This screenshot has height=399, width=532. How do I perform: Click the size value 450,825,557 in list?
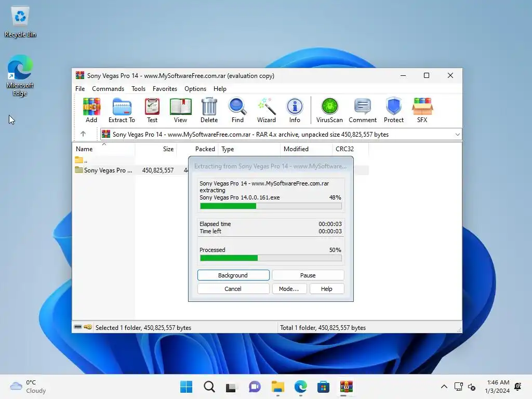[x=158, y=170]
